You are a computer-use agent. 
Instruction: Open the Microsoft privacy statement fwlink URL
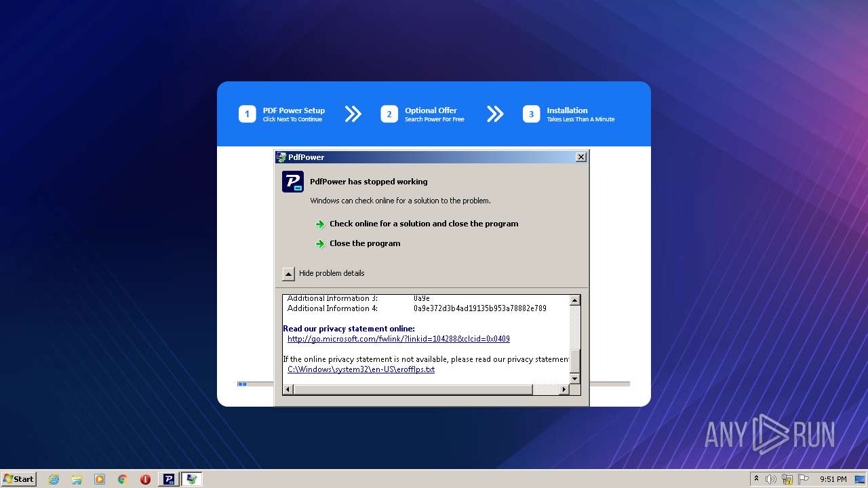coord(399,339)
